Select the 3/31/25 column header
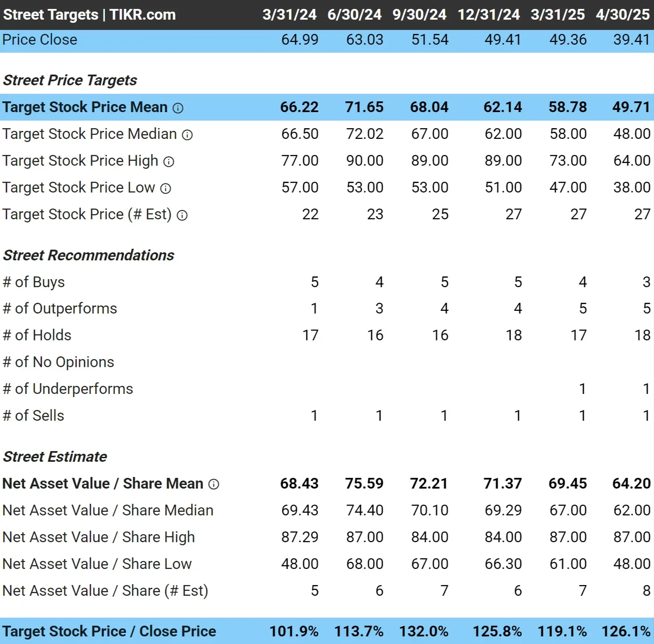 558,14
